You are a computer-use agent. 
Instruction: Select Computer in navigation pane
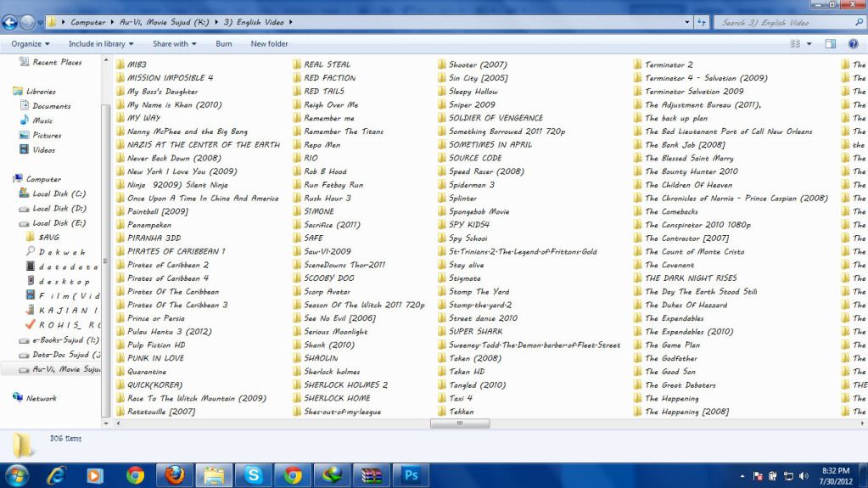(x=43, y=179)
